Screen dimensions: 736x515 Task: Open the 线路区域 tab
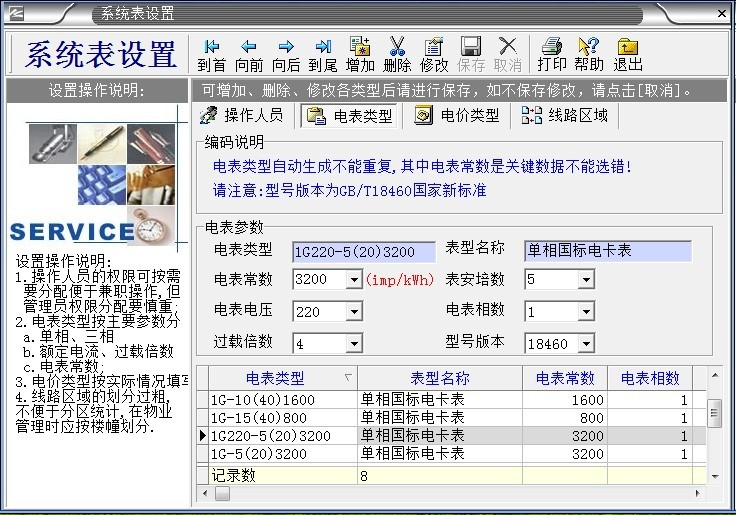[566, 116]
